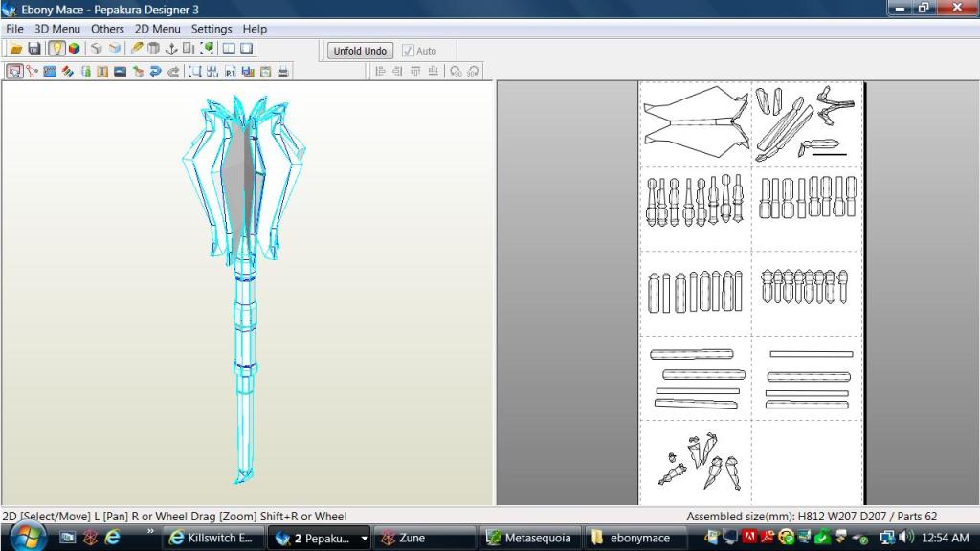Open the 2D Menu

[x=158, y=29]
